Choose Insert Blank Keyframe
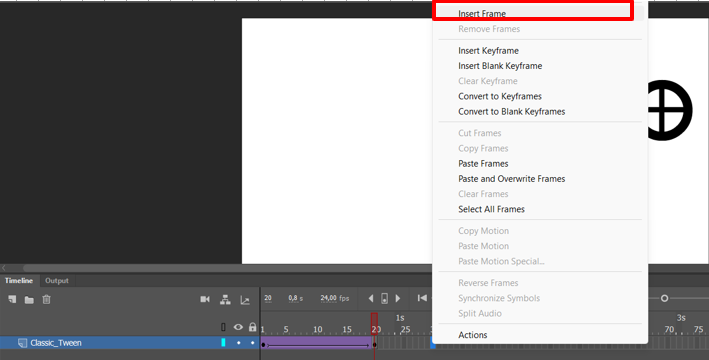This screenshot has height=360, width=709. coord(500,66)
